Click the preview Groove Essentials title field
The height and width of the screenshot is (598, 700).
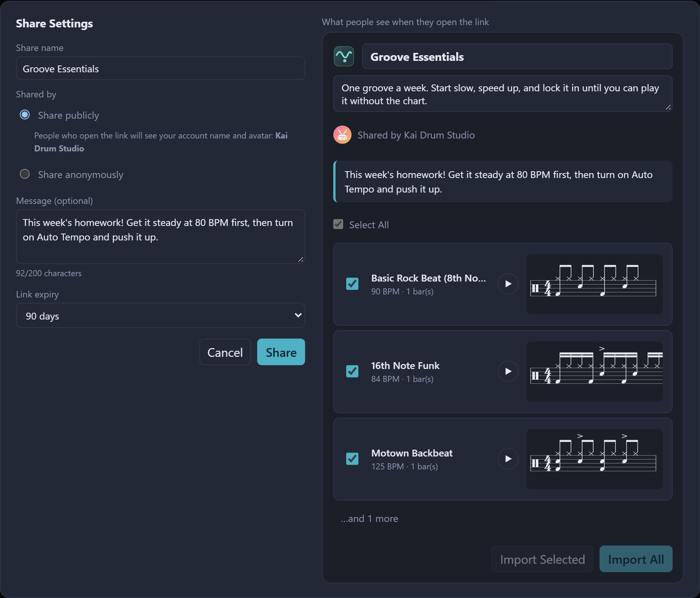517,57
